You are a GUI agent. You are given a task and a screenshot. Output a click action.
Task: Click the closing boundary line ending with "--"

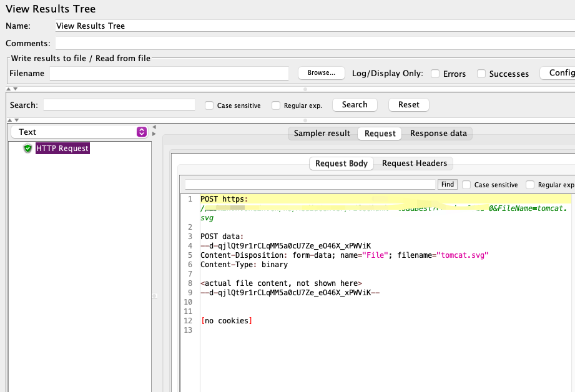290,293
